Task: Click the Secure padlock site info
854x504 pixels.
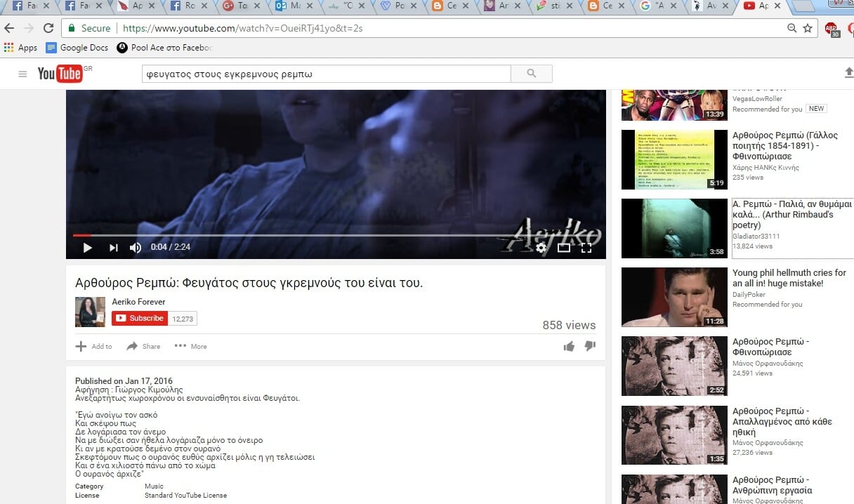Action: [88, 28]
